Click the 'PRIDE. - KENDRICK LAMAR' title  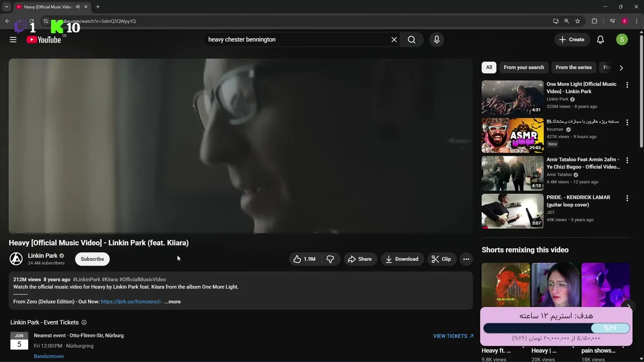click(578, 201)
